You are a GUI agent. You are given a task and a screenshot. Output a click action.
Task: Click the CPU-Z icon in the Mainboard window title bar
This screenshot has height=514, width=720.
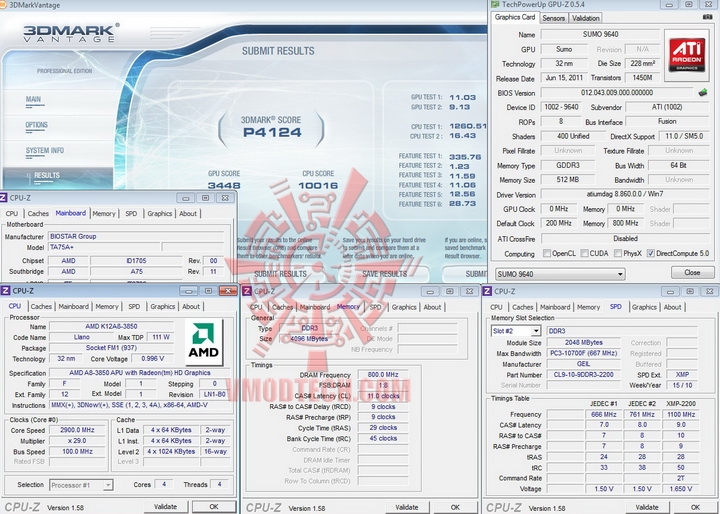click(x=3, y=198)
